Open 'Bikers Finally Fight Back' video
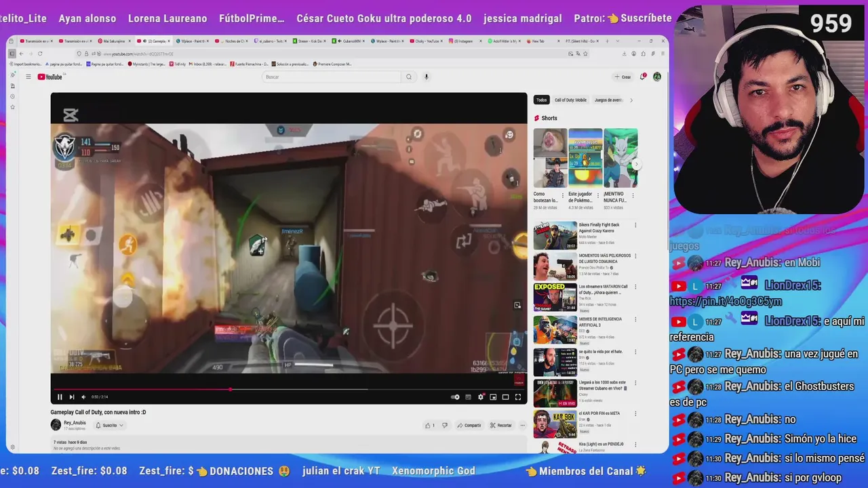 click(555, 235)
